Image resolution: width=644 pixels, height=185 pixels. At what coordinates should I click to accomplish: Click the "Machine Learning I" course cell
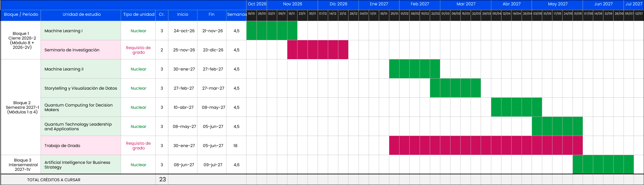click(81, 31)
